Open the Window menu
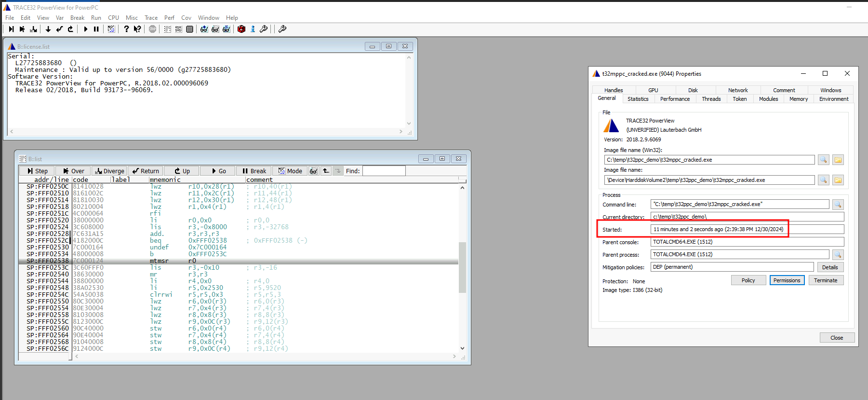Screen dimensions: 868x400 coord(208,18)
